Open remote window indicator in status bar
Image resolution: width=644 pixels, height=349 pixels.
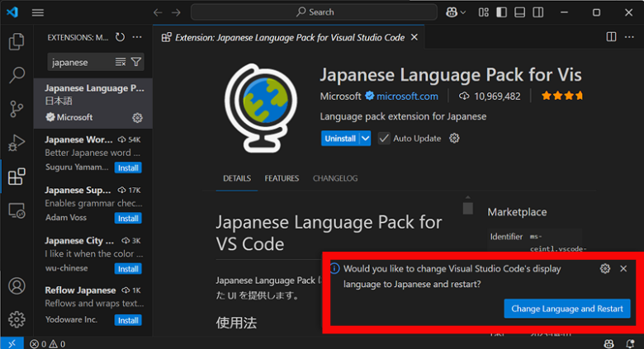click(12, 343)
